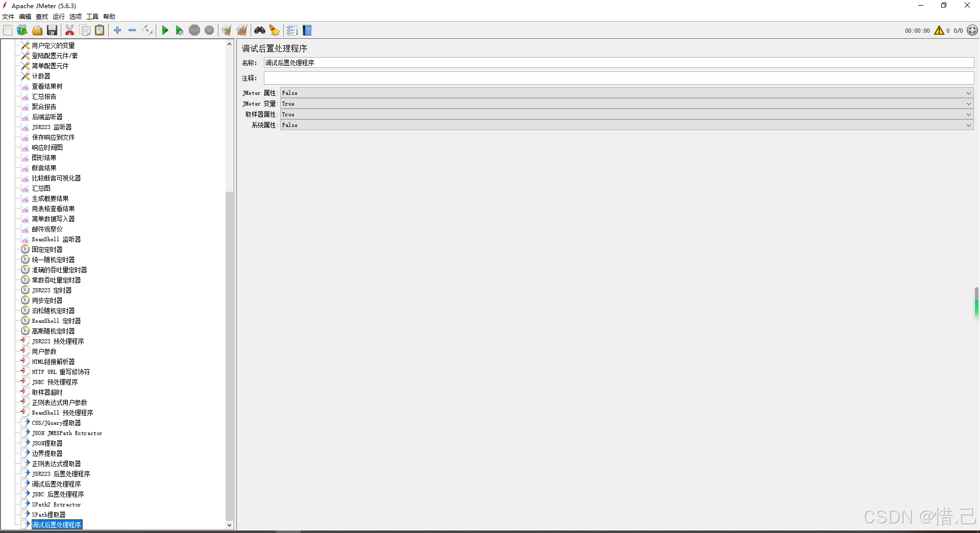Screen dimensions: 980x533
Task: Click the Open file folder icon
Action: coord(37,31)
